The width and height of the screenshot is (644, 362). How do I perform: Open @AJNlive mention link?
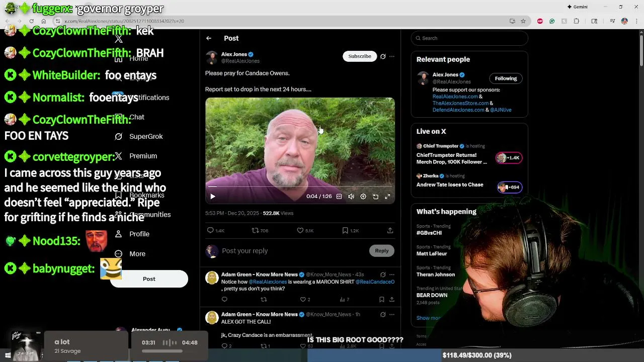pyautogui.click(x=501, y=110)
